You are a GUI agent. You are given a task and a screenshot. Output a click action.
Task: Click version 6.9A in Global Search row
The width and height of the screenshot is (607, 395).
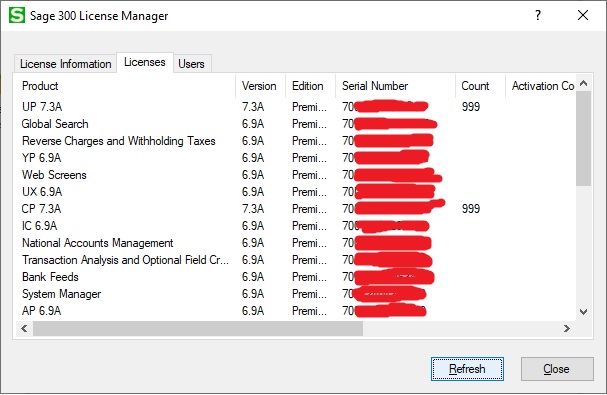253,124
